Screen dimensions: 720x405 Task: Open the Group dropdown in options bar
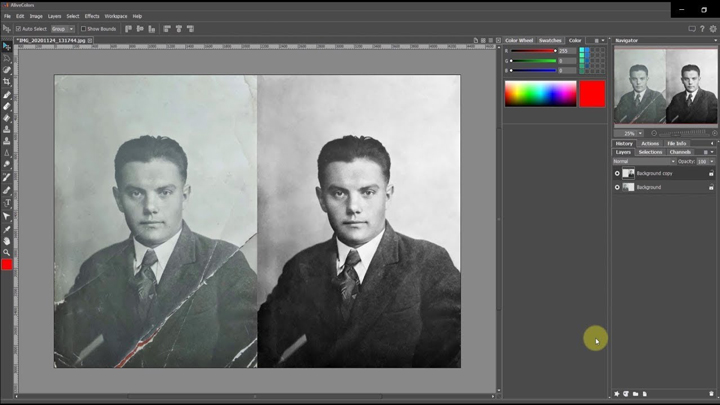tap(63, 29)
